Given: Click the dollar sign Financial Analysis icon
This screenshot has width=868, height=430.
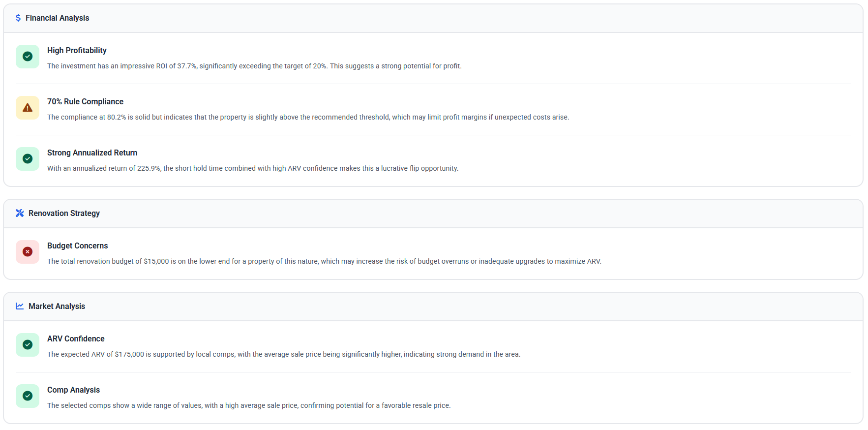Looking at the screenshot, I should [x=18, y=18].
